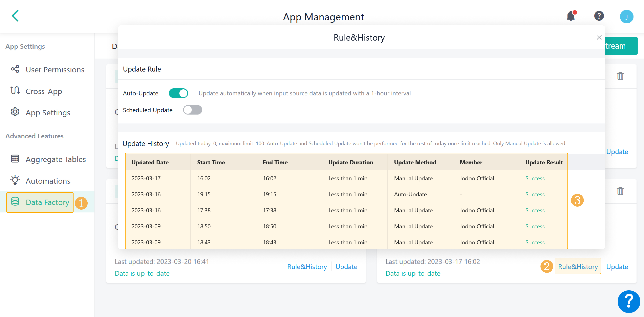Click Data is up-to-date under 16:41 stream
644x317 pixels.
pos(142,274)
